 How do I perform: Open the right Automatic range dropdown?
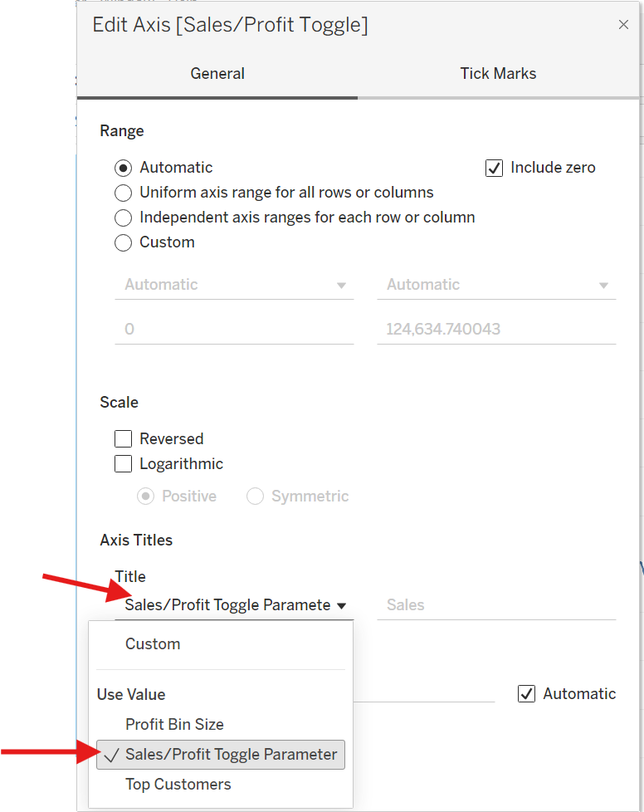pyautogui.click(x=496, y=285)
